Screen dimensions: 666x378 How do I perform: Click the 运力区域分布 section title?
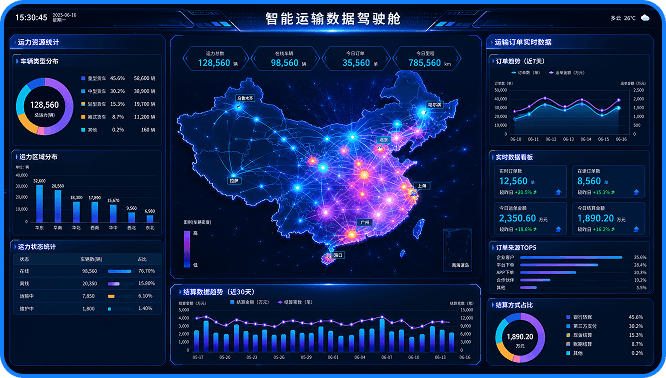[x=38, y=157]
